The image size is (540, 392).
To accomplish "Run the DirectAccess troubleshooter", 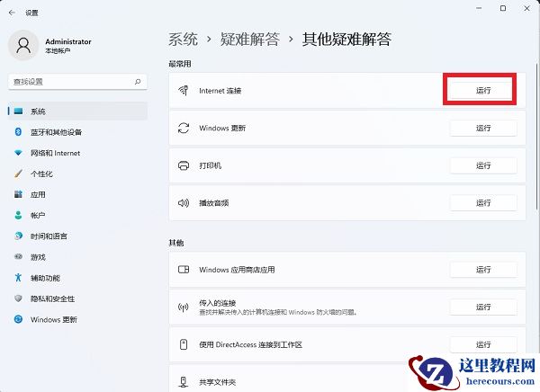I will 483,344.
